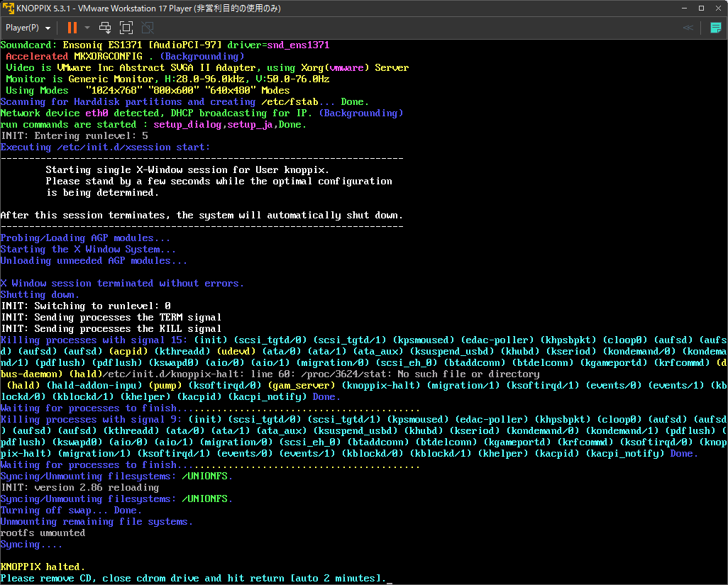728x585 pixels.
Task: Click the 'Using Modes' resolution line
Action: click(148, 91)
